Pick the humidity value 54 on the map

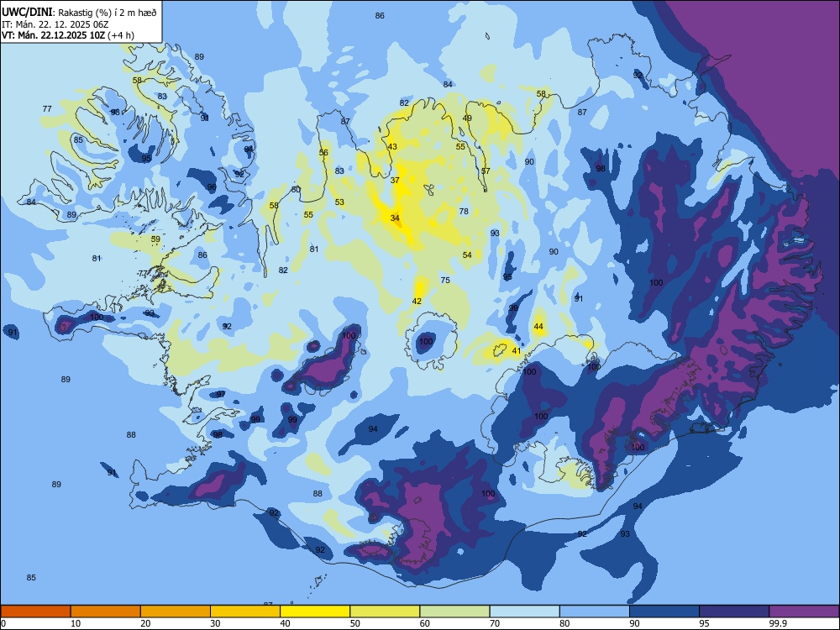(x=467, y=255)
